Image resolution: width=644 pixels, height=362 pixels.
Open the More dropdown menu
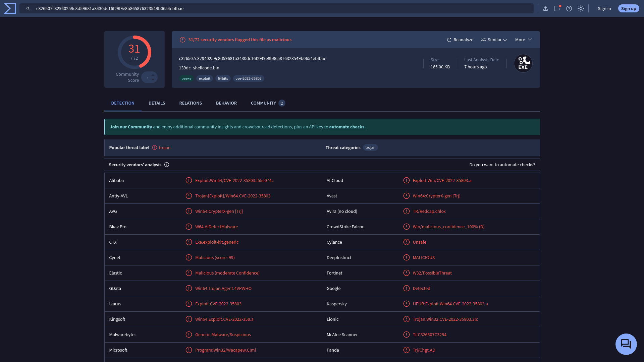524,40
